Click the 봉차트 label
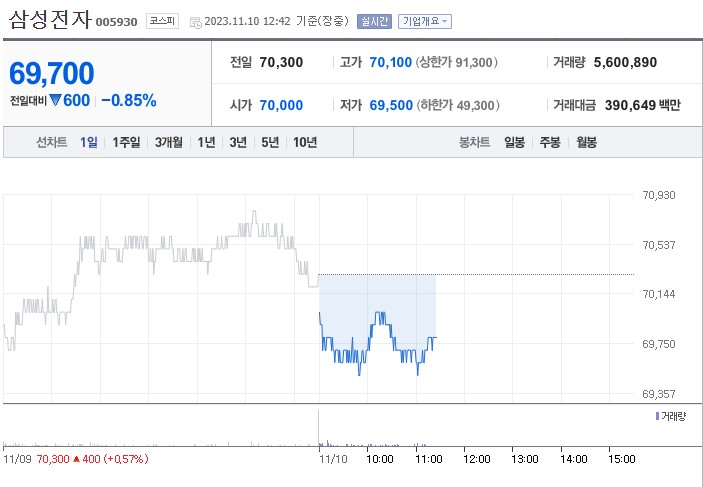703x487 pixels. pos(474,142)
